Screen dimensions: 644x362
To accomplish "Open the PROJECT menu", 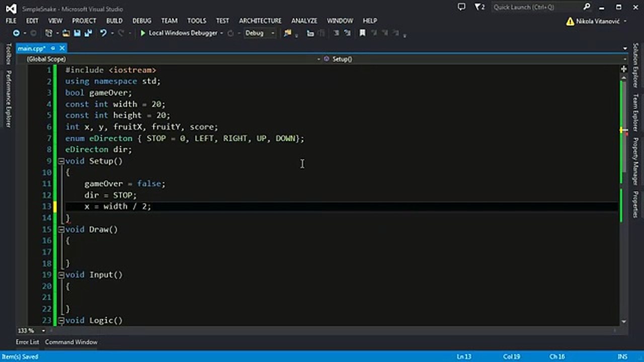I will point(84,21).
